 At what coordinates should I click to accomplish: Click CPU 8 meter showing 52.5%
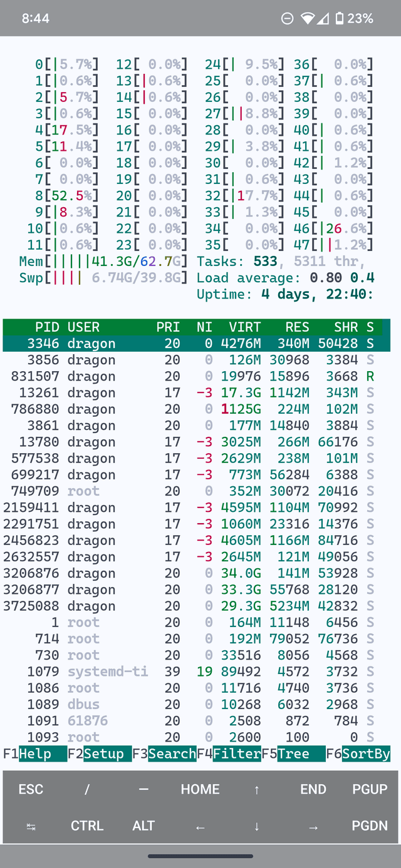click(x=67, y=195)
